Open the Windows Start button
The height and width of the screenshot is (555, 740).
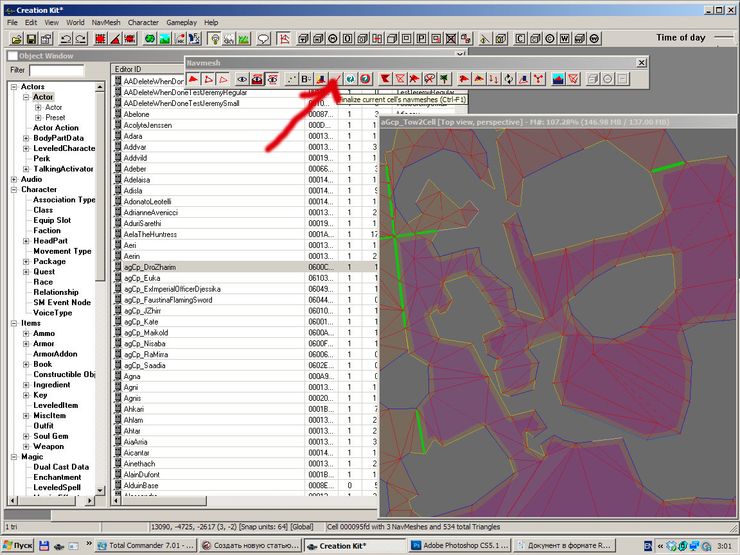(16, 546)
